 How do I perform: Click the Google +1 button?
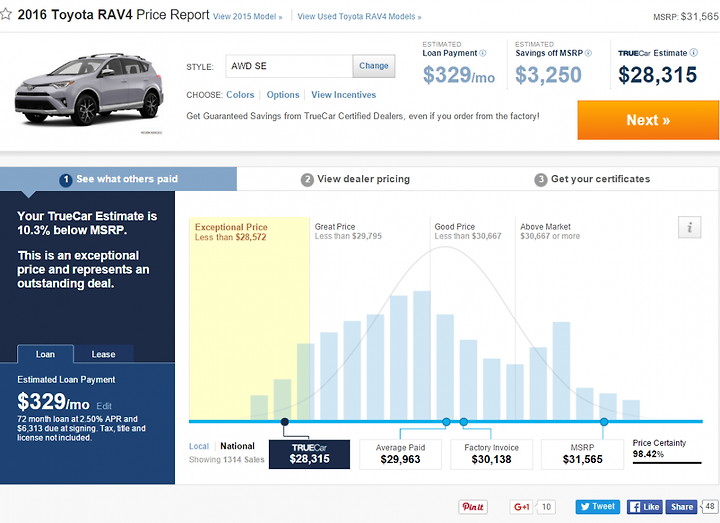(522, 506)
